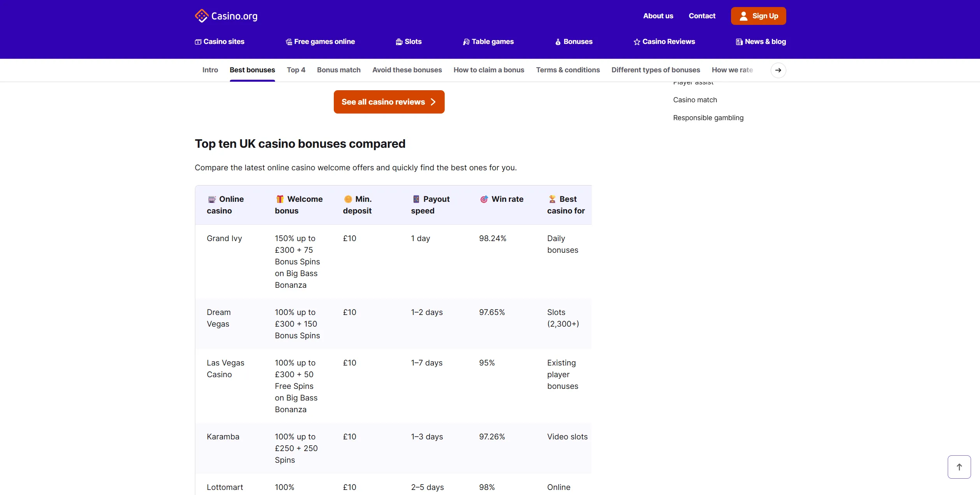Image resolution: width=980 pixels, height=495 pixels.
Task: Click Dream Vegas 150 Bonus Spins offer cell
Action: click(x=297, y=324)
